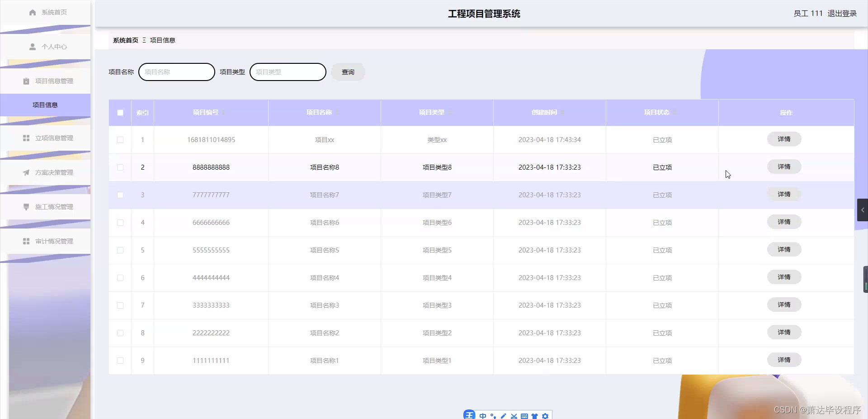Sort by 项目名称 column arrows
868x419 pixels.
pos(337,112)
